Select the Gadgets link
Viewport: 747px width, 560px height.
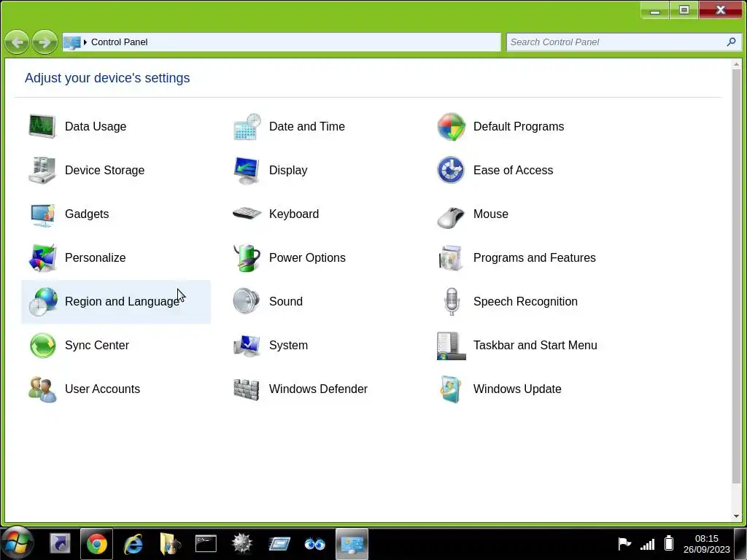click(x=87, y=214)
